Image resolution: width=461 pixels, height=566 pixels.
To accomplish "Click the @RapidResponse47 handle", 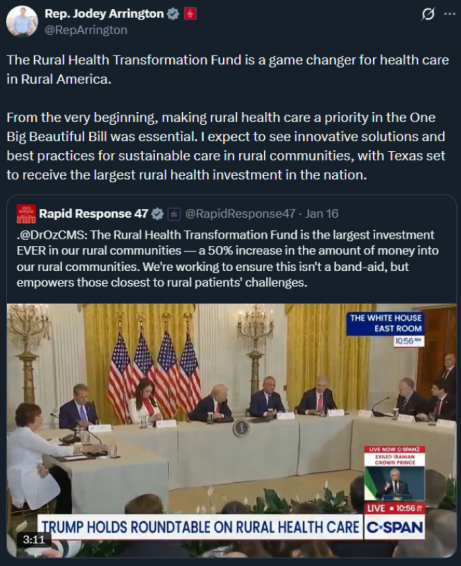I will (240, 214).
